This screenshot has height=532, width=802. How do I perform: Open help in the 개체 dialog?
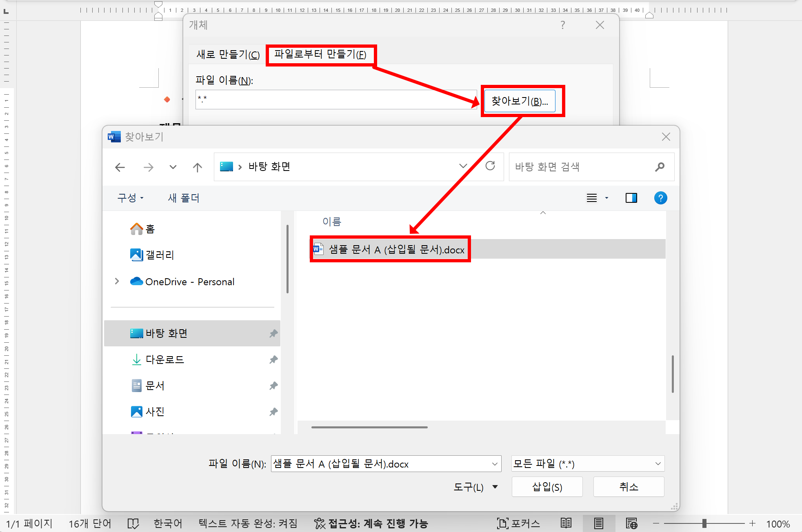[x=563, y=25]
